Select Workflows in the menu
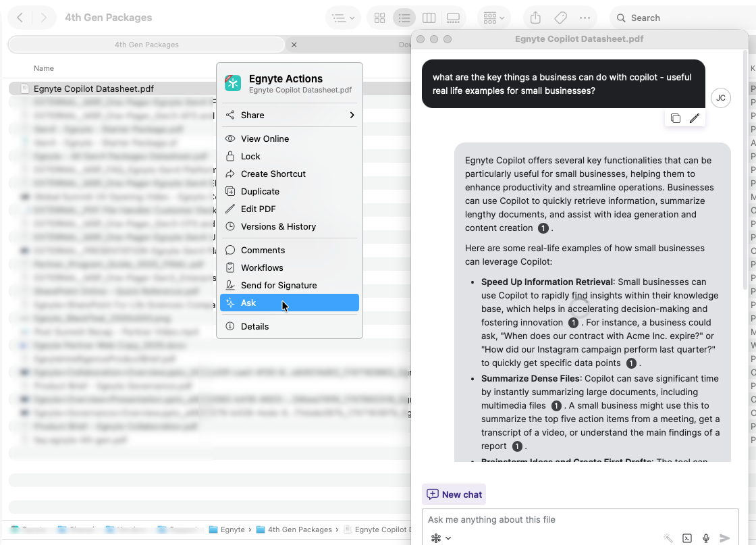This screenshot has height=545, width=756. tap(290, 267)
